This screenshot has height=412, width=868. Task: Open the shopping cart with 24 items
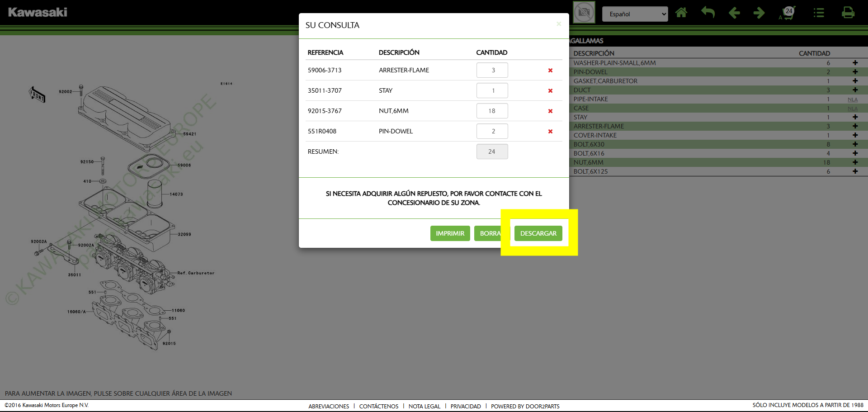click(x=788, y=13)
